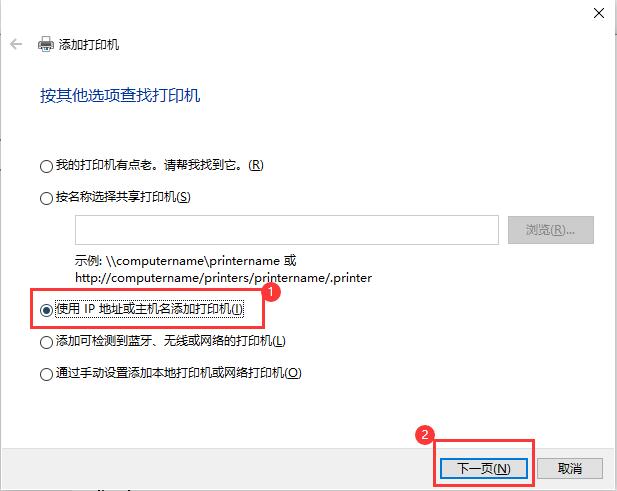Close the 添加打印机 dialog with X
This screenshot has height=491, width=617.
[599, 13]
